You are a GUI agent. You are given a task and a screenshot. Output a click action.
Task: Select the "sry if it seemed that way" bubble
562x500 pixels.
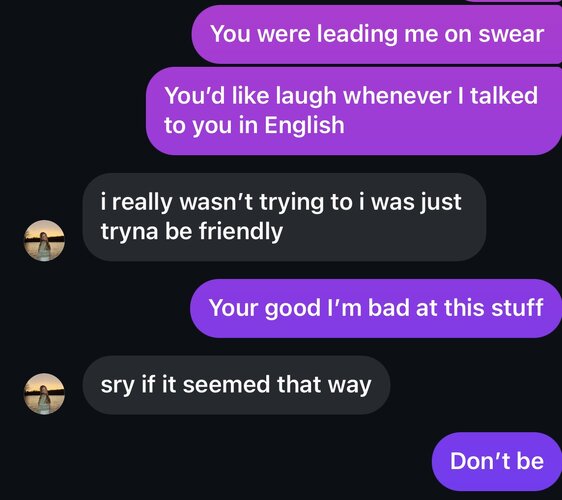pyautogui.click(x=236, y=385)
